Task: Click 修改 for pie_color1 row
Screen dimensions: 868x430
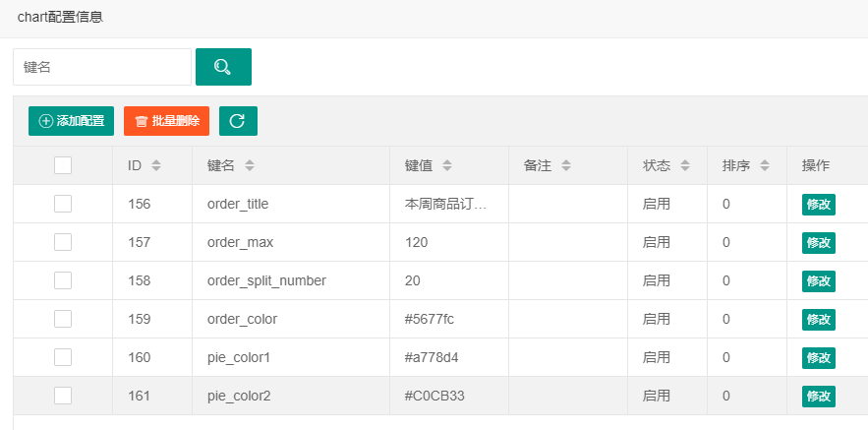Action: point(819,358)
